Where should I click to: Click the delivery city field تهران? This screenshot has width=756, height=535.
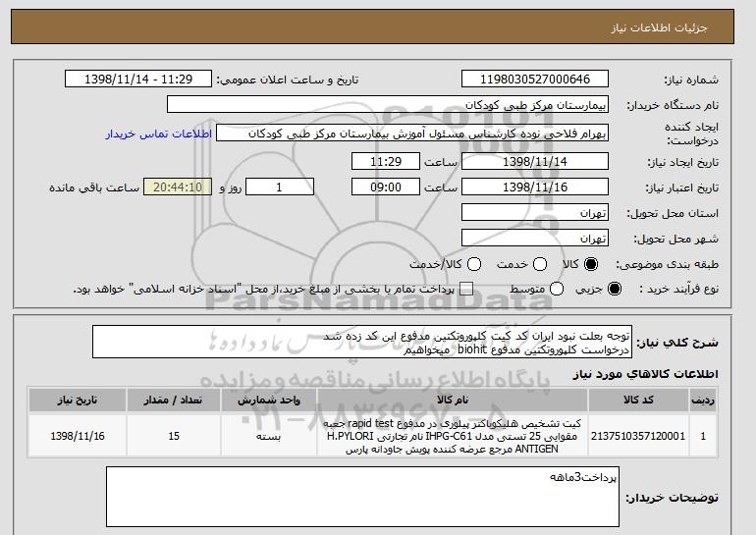click(x=535, y=239)
